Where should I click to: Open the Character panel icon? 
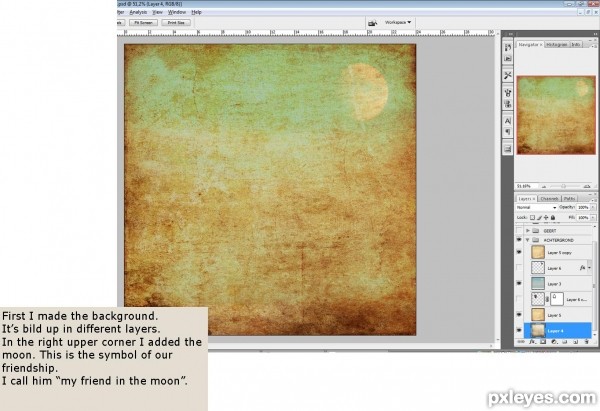(508, 121)
